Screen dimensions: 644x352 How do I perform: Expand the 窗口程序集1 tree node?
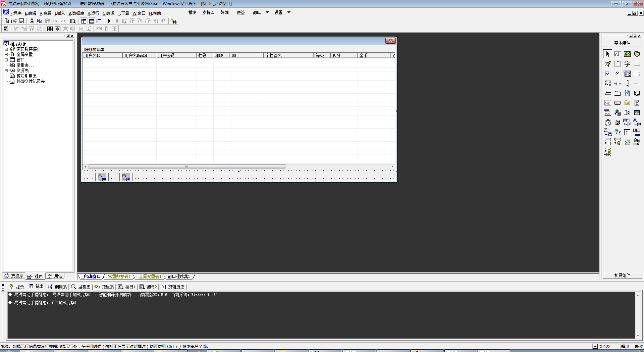tap(6, 49)
